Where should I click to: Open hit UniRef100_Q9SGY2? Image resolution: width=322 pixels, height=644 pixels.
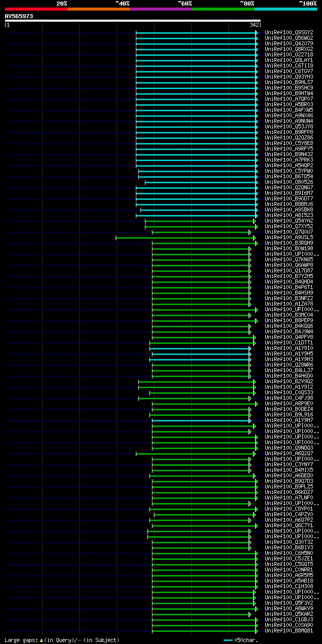tap(289, 32)
